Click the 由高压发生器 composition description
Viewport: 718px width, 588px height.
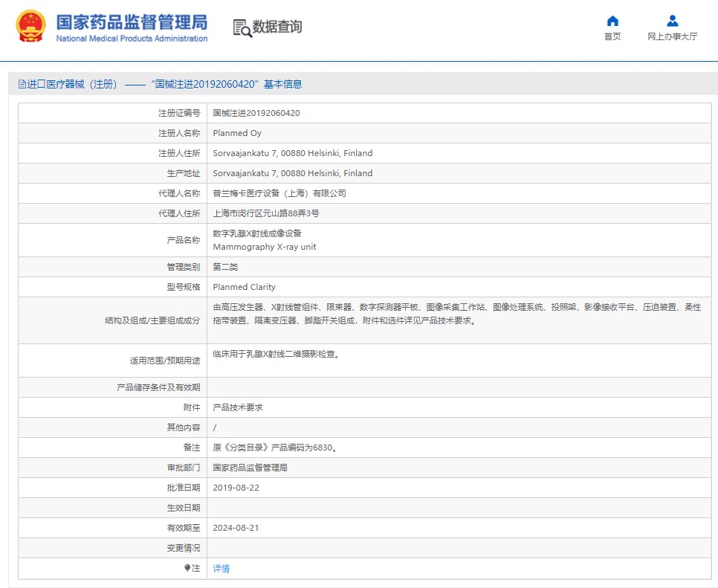point(457,314)
